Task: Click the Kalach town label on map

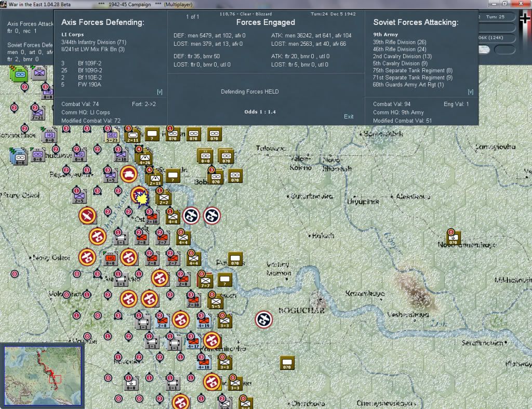Action: pos(322,235)
